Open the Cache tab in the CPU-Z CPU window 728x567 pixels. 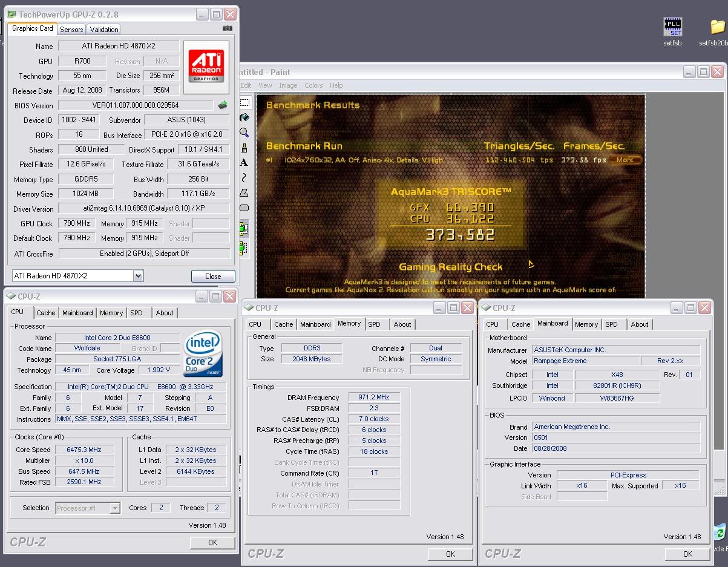pyautogui.click(x=45, y=313)
